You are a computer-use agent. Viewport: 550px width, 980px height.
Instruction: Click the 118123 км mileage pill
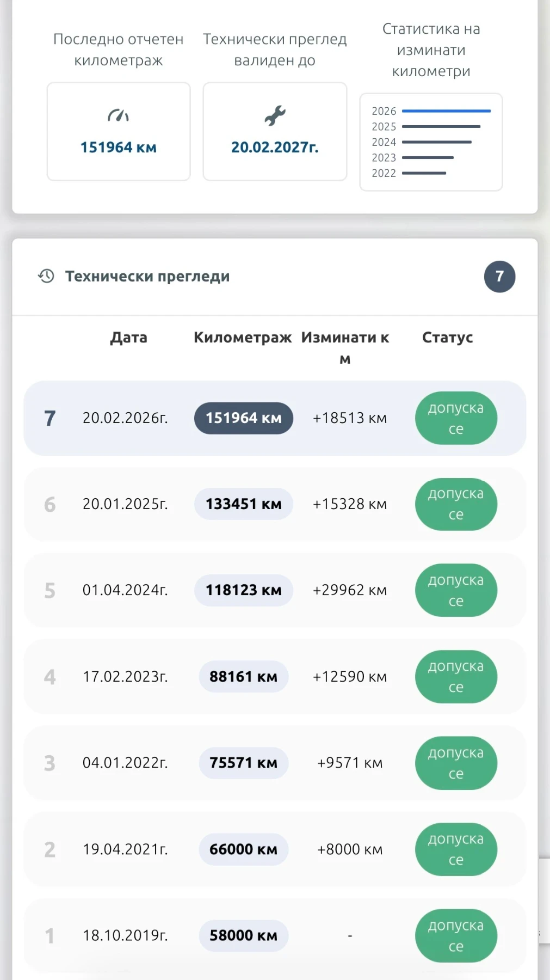243,590
